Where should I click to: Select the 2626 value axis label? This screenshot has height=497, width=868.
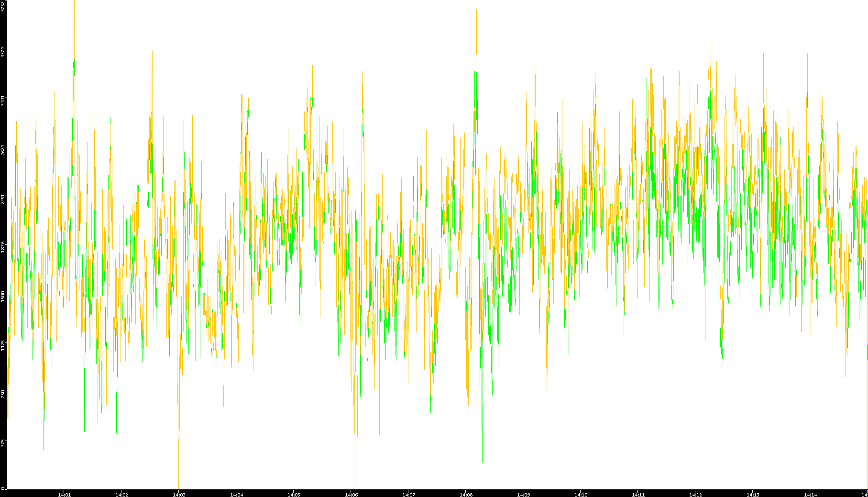(3, 150)
